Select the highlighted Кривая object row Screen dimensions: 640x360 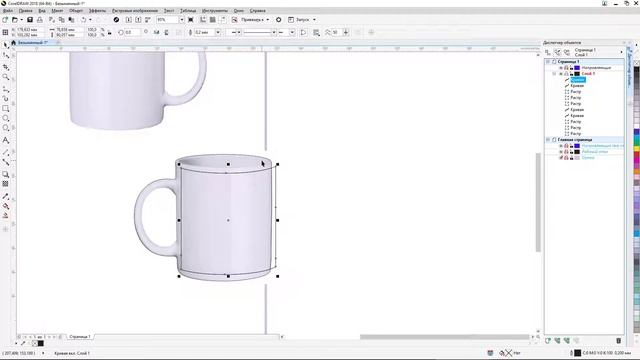pyautogui.click(x=578, y=80)
